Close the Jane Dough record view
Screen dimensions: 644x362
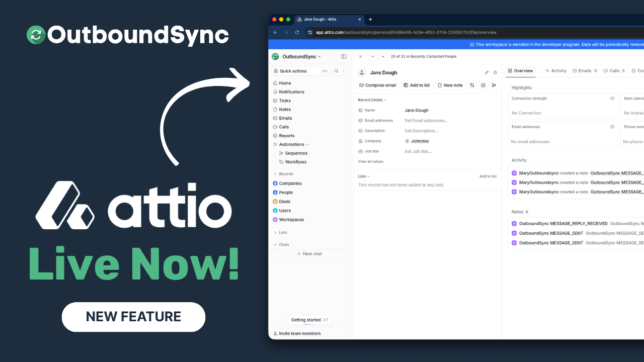coord(360,57)
